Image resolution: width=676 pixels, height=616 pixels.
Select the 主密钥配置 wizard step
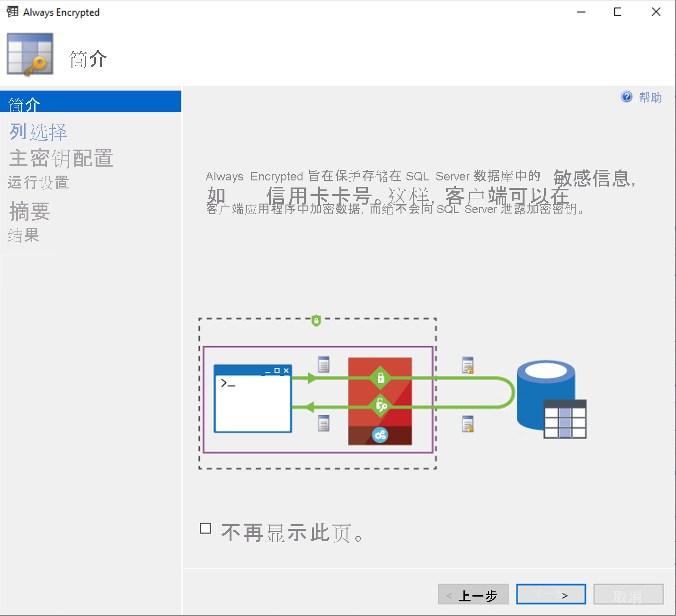pos(61,159)
